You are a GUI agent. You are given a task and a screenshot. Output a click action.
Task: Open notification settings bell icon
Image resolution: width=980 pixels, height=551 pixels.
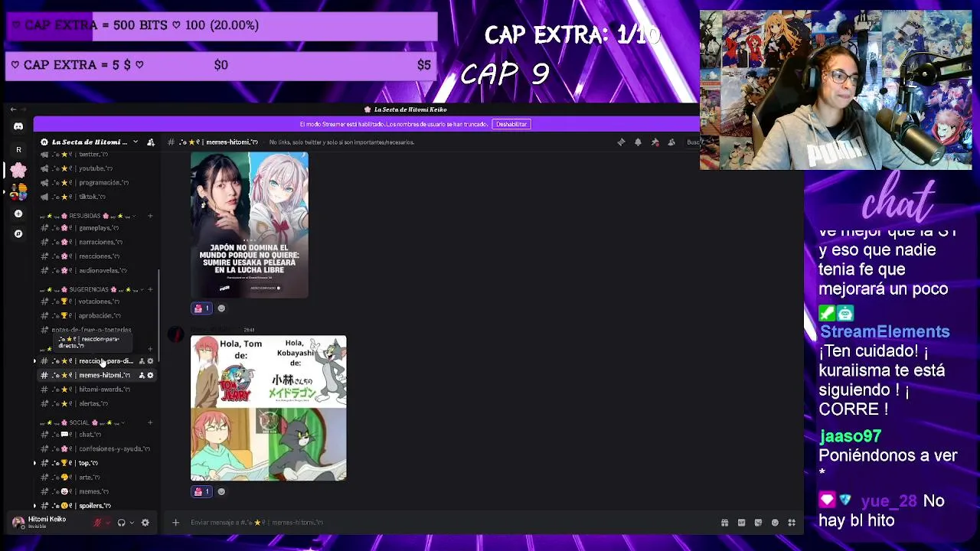[638, 142]
